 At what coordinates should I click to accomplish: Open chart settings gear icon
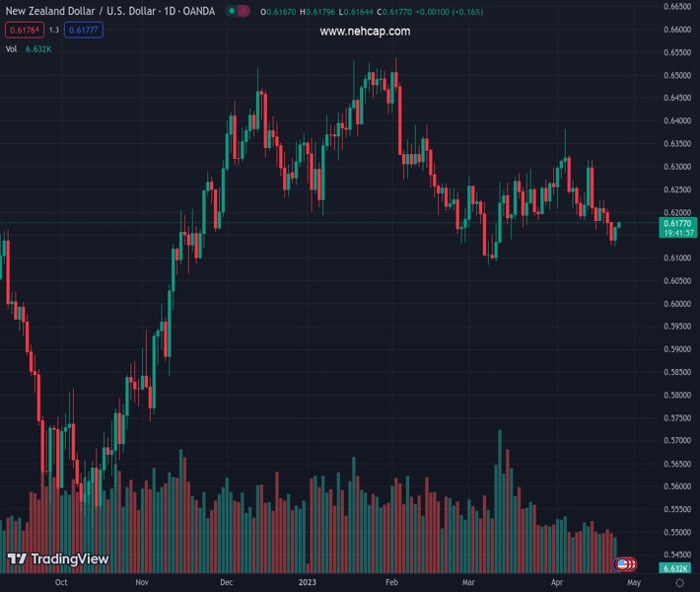pyautogui.click(x=679, y=582)
